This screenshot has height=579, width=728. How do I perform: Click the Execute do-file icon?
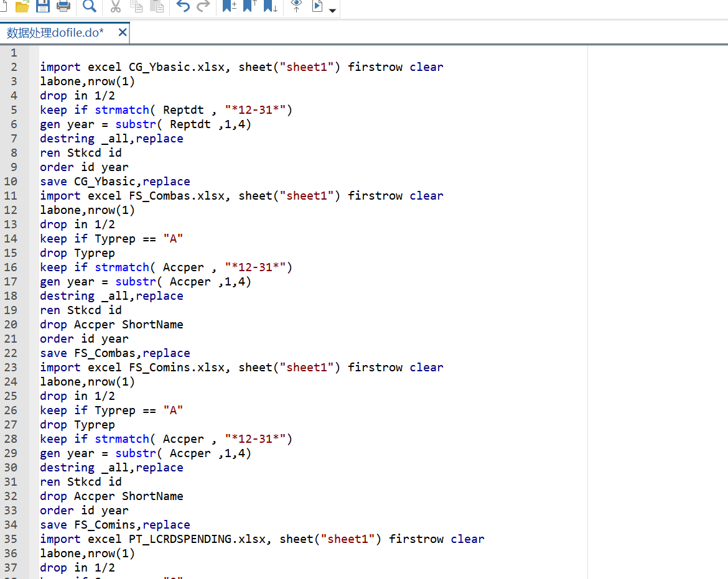point(317,6)
